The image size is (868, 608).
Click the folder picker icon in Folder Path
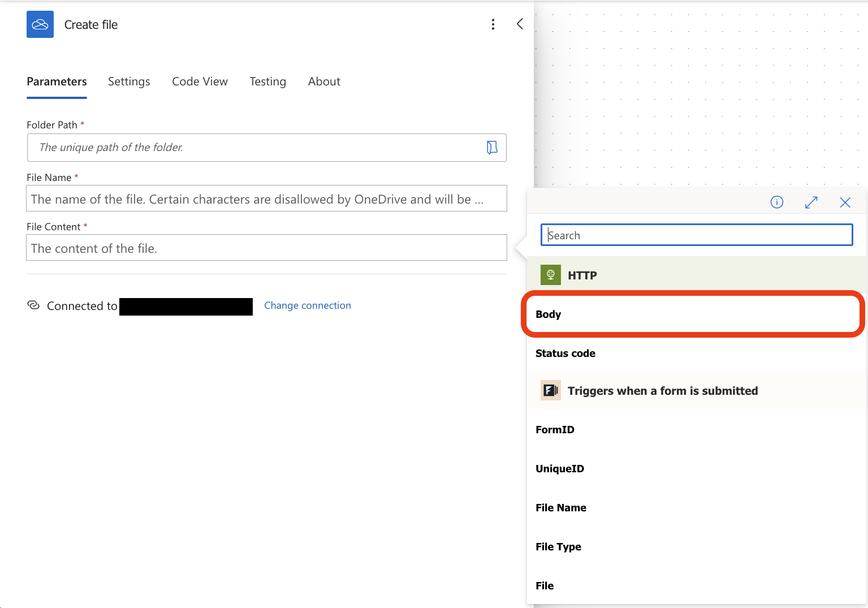[492, 148]
